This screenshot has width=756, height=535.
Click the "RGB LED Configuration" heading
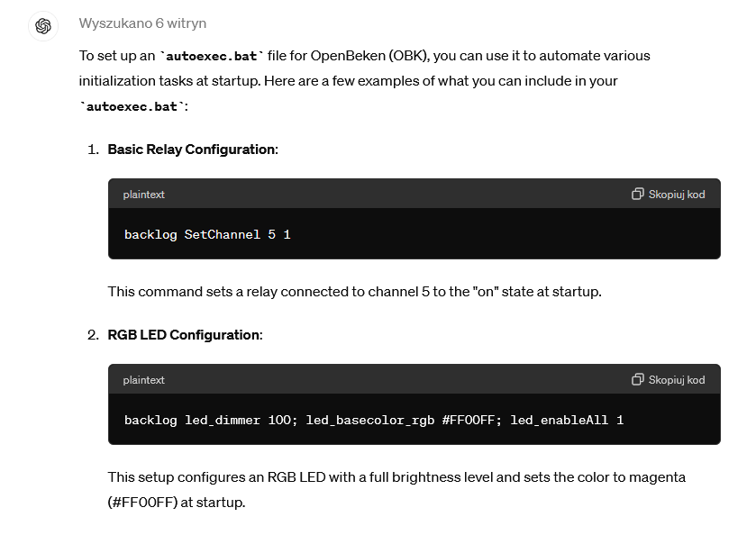(184, 335)
